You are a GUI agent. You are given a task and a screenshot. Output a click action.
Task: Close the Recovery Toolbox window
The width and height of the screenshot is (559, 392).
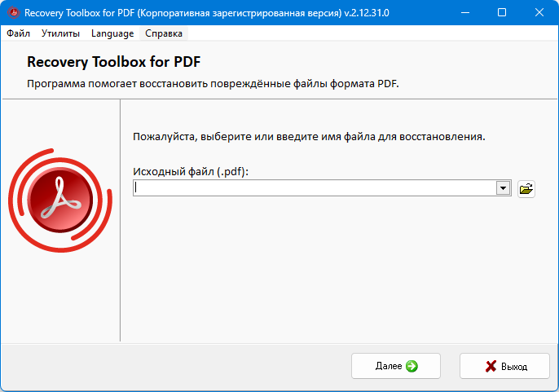pos(539,13)
